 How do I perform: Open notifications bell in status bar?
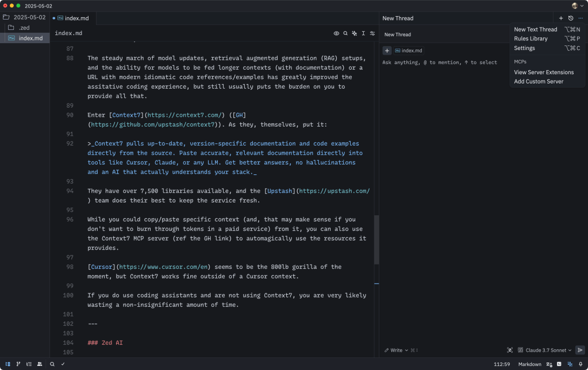(x=581, y=364)
